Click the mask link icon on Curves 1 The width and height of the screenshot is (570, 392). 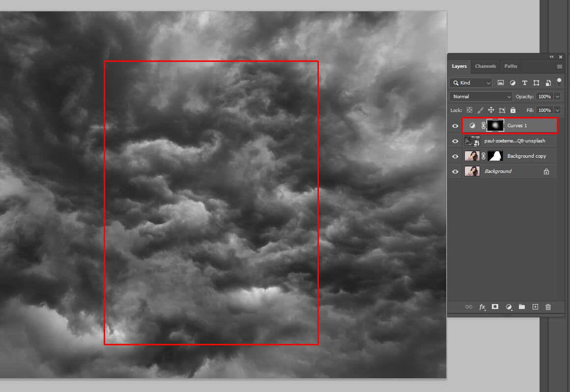coord(484,126)
